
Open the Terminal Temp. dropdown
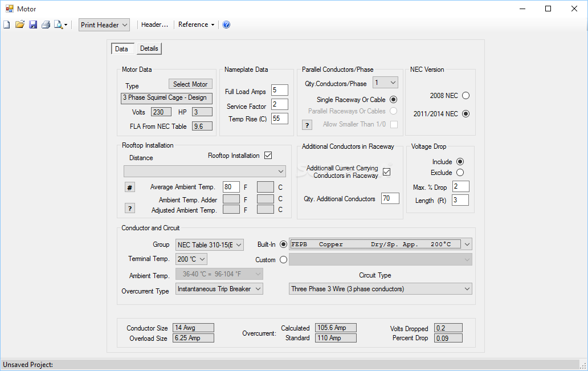click(x=191, y=259)
